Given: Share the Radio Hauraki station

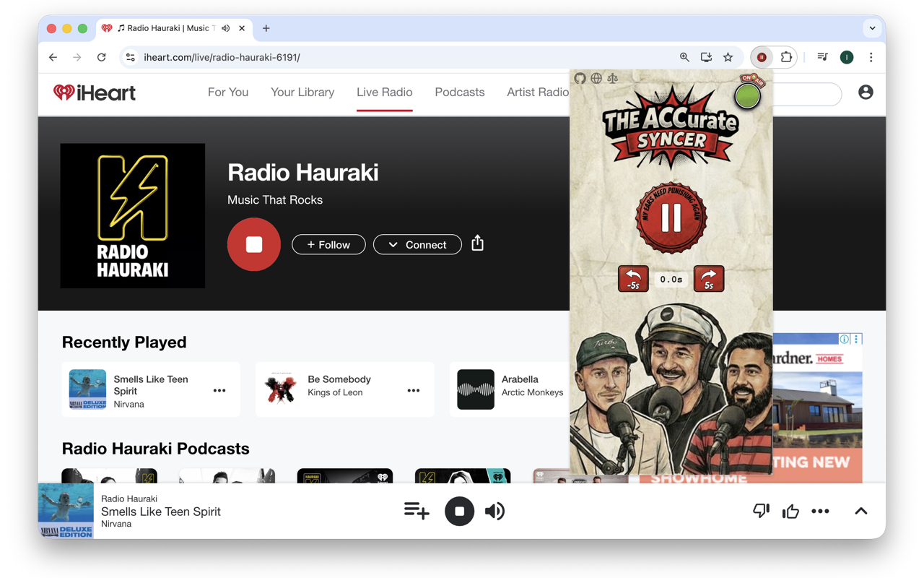Looking at the screenshot, I should tap(478, 243).
